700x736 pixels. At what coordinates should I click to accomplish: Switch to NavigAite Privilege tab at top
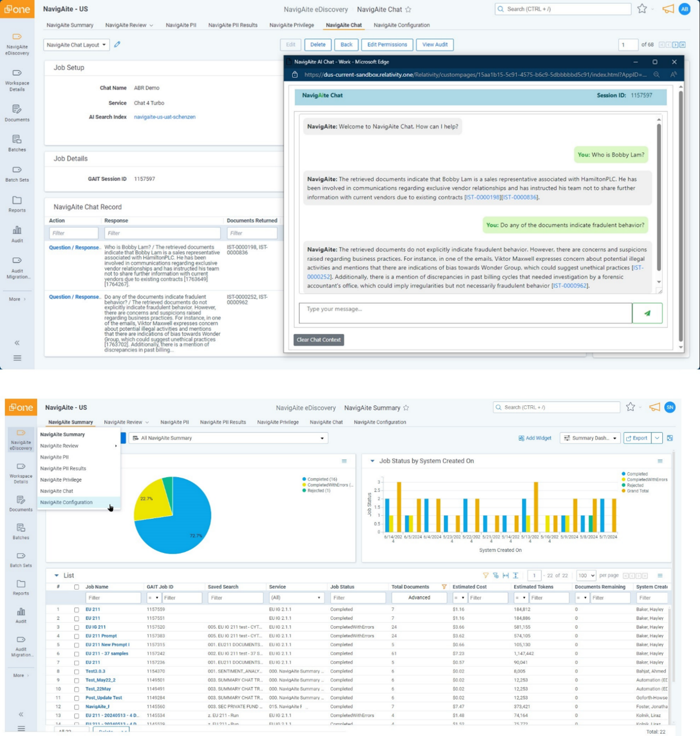(292, 25)
